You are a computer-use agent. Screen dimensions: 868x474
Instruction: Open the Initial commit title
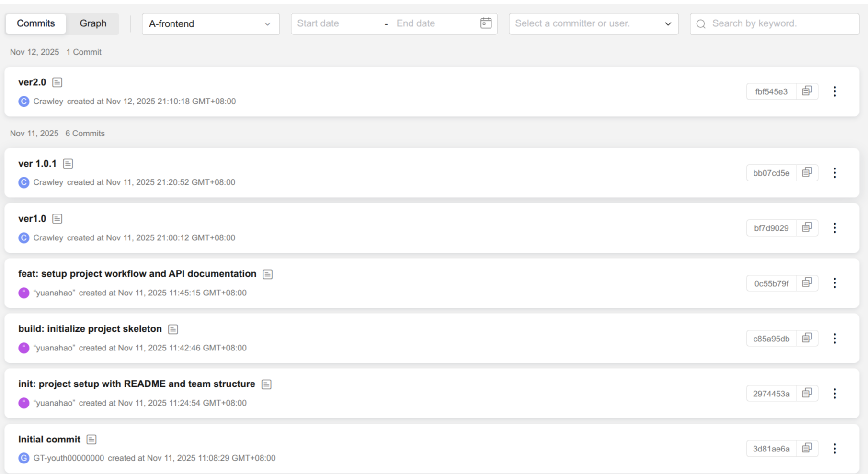click(x=49, y=440)
